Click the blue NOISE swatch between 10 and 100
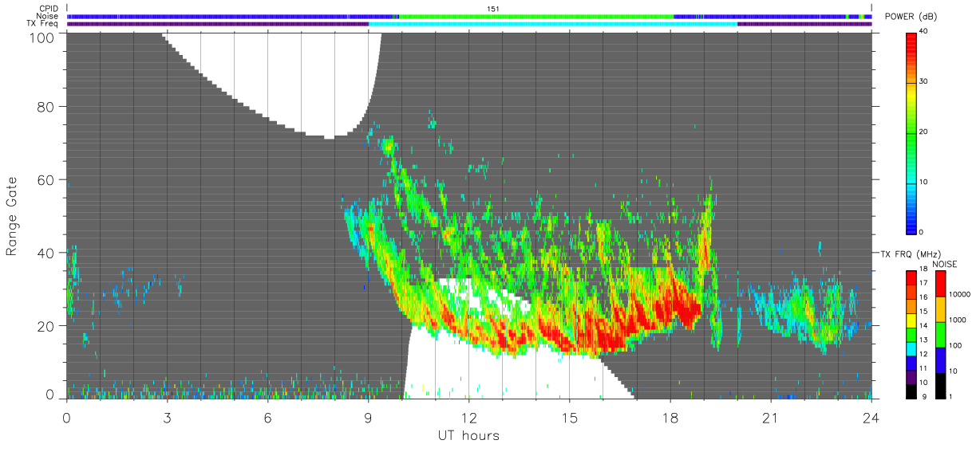Image resolution: width=980 pixels, height=452 pixels. (941, 359)
